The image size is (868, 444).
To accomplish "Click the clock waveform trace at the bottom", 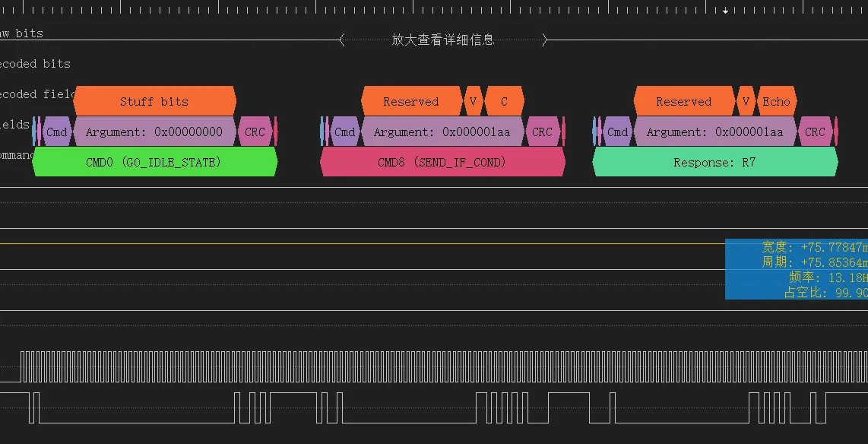I will tap(304, 365).
